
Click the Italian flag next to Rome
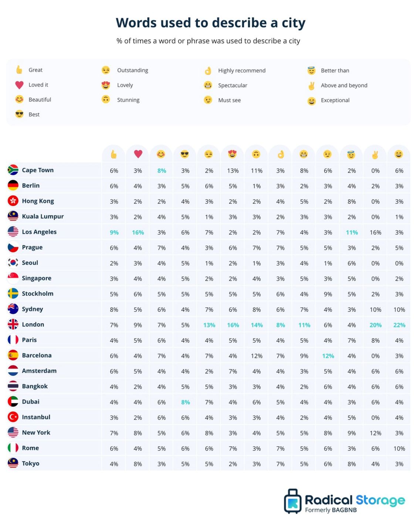click(13, 448)
